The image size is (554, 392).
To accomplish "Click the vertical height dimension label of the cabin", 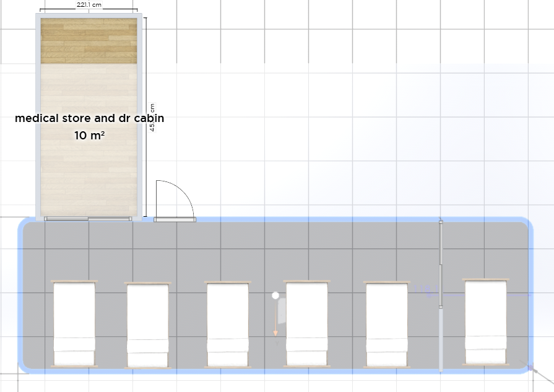I will click(152, 118).
